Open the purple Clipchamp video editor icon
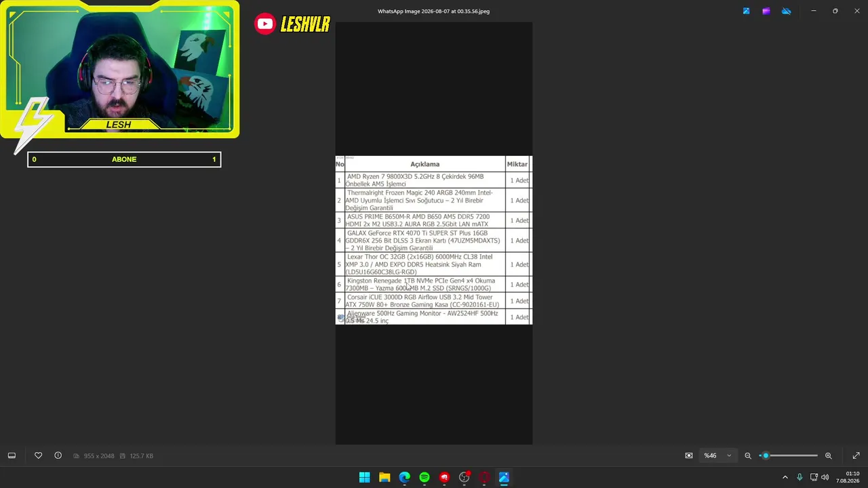The image size is (868, 488). 766,11
